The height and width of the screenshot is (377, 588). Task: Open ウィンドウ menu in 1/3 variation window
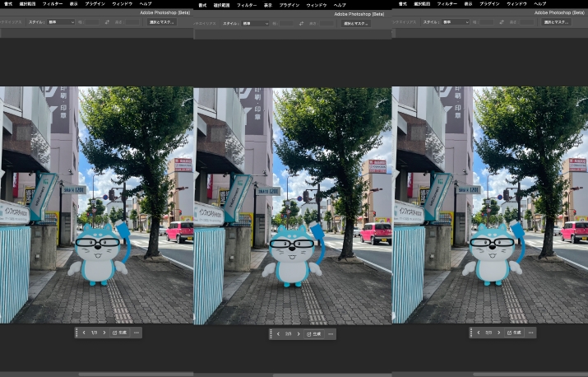pyautogui.click(x=123, y=4)
